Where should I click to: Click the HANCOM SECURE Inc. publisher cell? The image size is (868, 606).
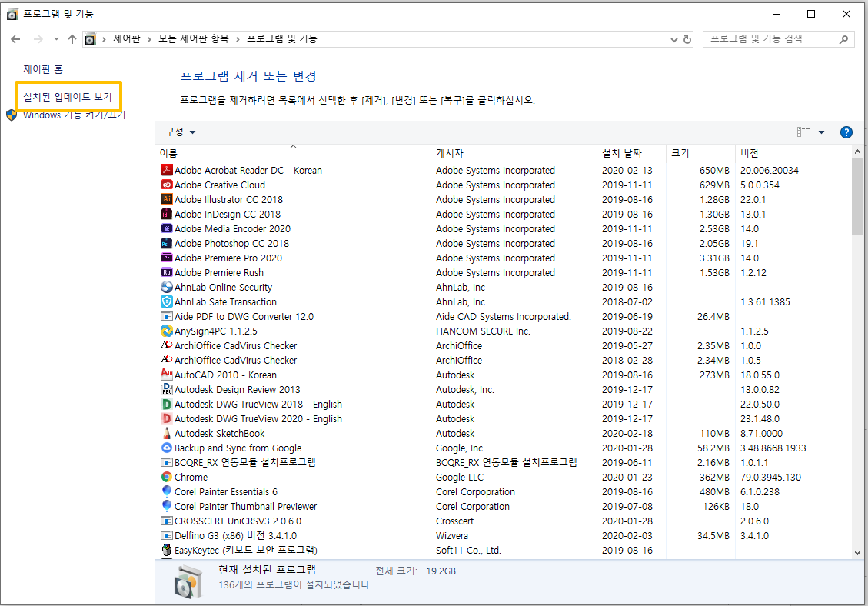coord(483,331)
